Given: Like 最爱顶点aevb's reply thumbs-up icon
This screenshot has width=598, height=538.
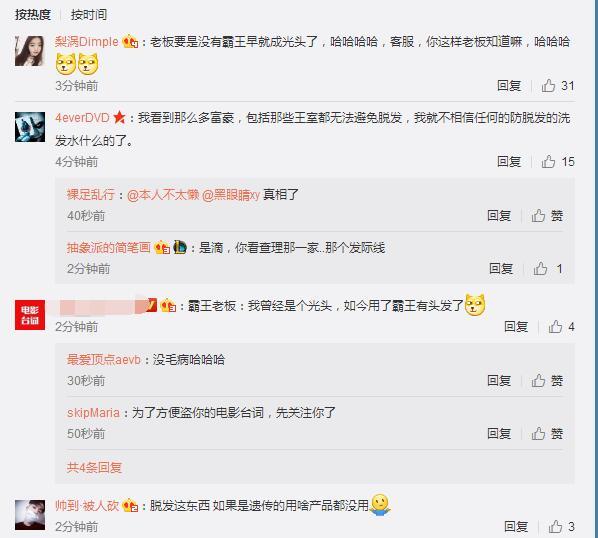Looking at the screenshot, I should click(538, 380).
